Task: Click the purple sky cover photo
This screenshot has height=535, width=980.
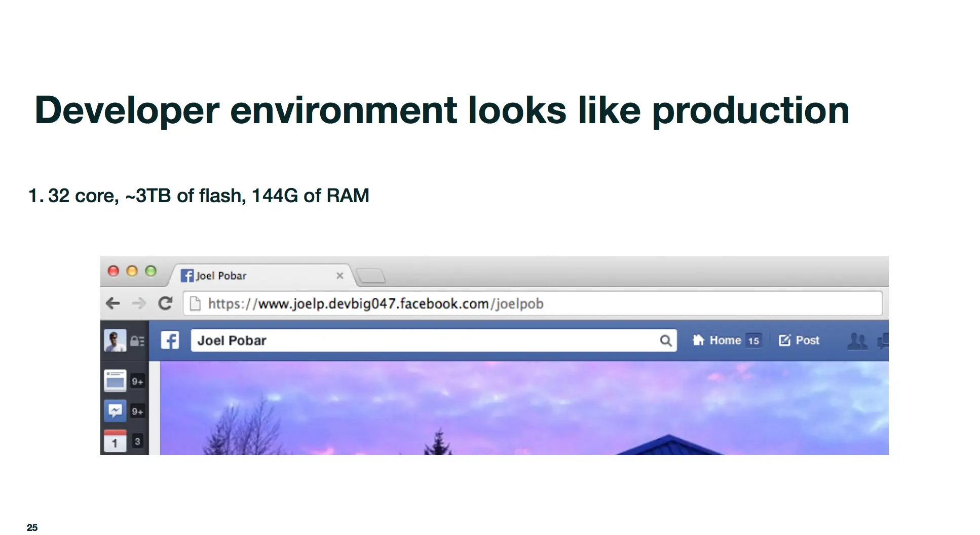Action: pos(524,408)
